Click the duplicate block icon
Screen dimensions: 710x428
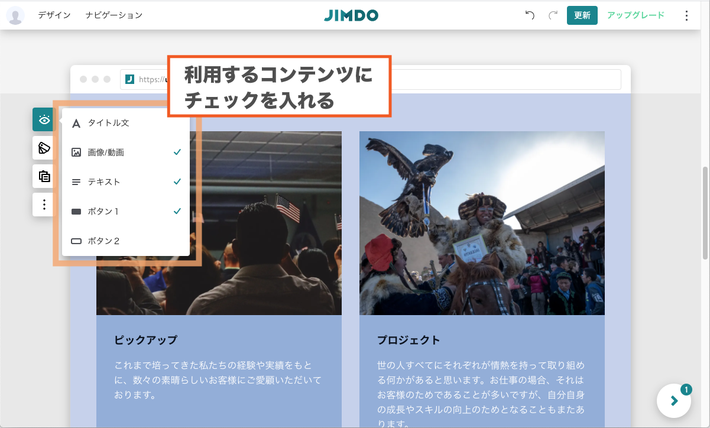point(43,176)
